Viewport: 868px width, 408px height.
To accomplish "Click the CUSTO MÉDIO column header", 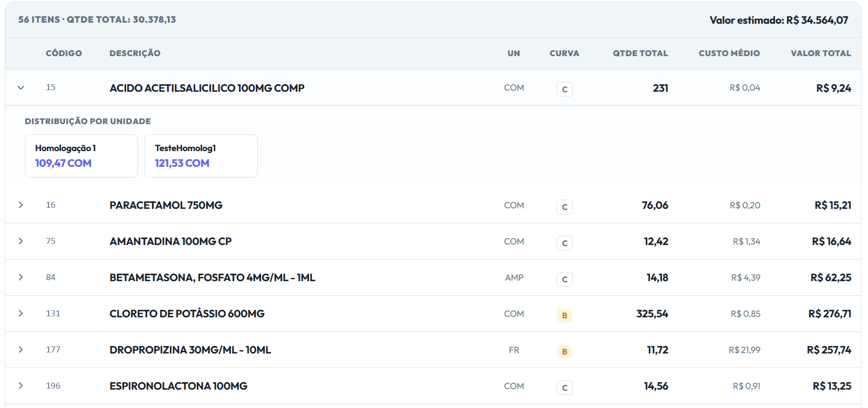I will (729, 53).
